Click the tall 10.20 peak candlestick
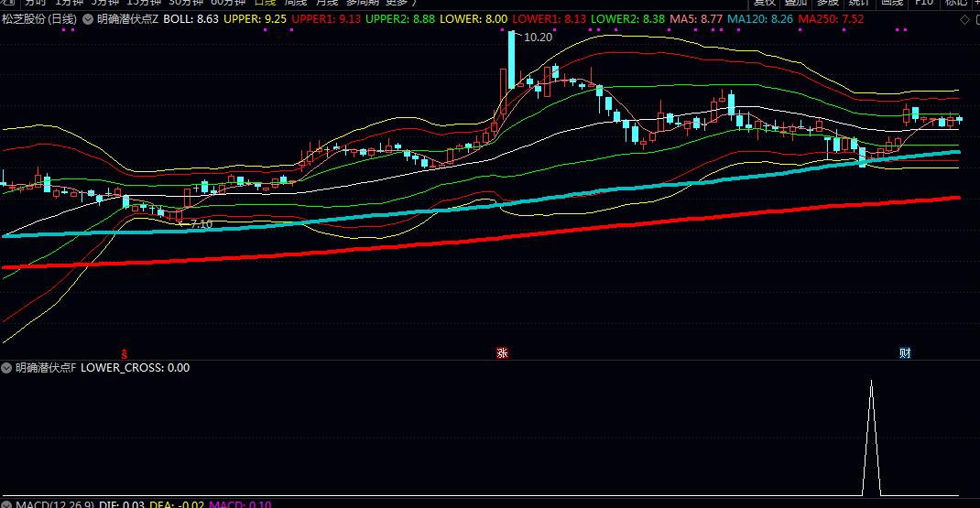This screenshot has height=508, width=980. coord(512,60)
